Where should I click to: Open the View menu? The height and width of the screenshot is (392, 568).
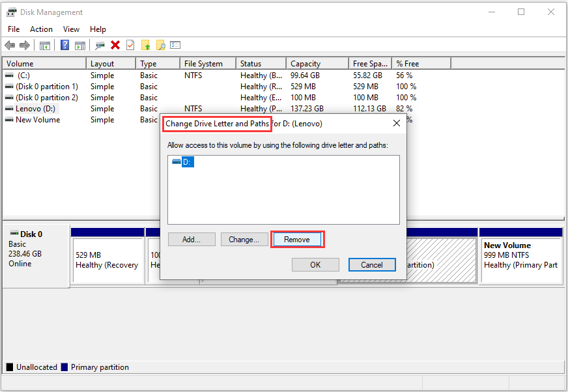71,29
